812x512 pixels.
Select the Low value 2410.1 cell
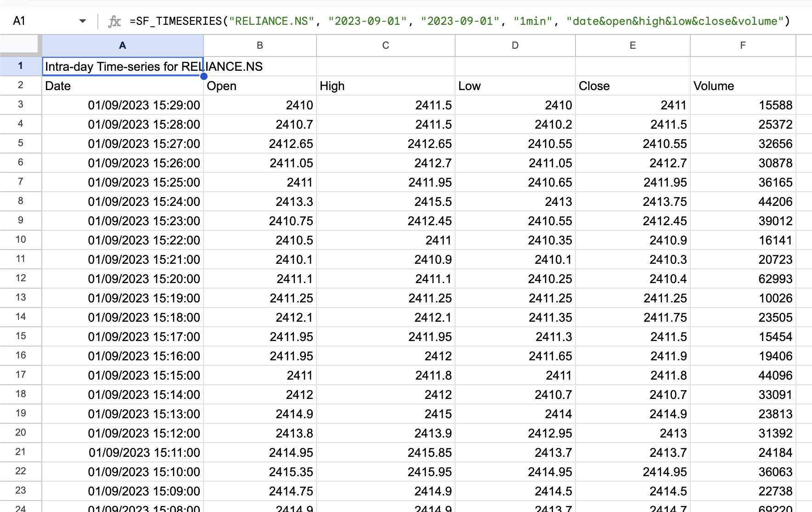pyautogui.click(x=514, y=259)
